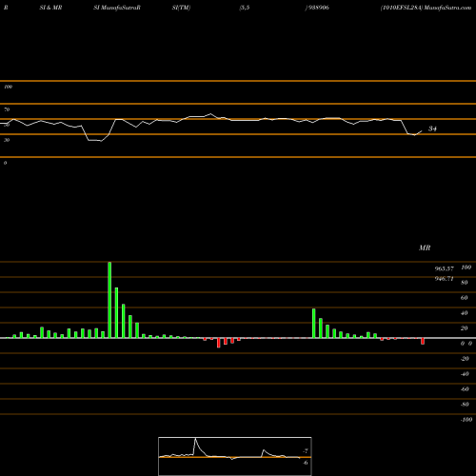Click the "-7" label in the mini chart
The width and height of the screenshot is (476, 476).
(306, 451)
